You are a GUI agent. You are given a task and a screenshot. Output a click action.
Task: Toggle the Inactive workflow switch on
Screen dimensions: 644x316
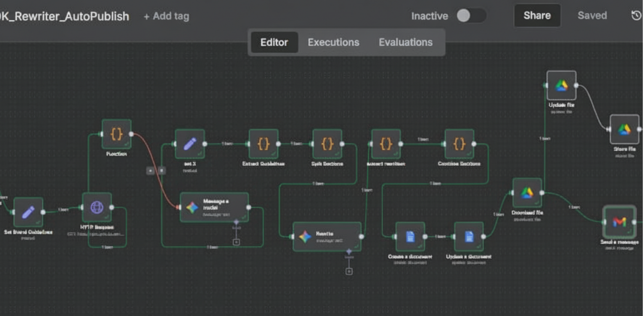click(471, 16)
